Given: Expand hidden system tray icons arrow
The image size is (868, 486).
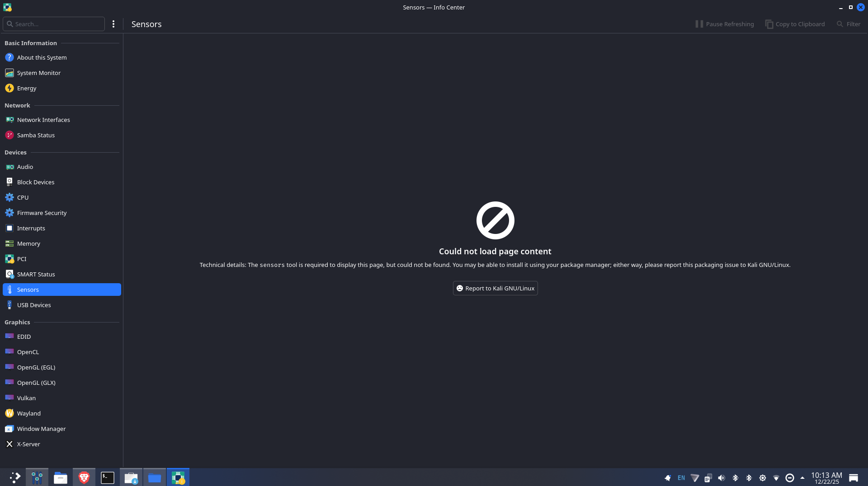Looking at the screenshot, I should coord(802,478).
